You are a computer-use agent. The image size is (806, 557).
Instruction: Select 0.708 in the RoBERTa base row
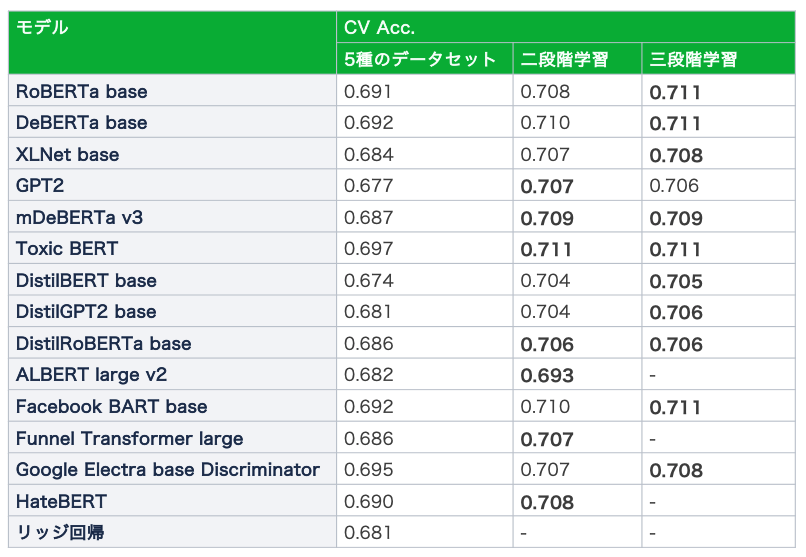click(545, 91)
